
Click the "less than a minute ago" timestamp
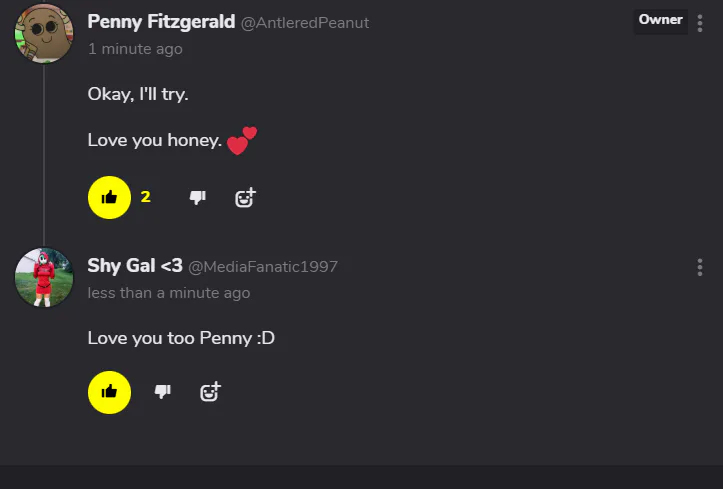tap(169, 293)
